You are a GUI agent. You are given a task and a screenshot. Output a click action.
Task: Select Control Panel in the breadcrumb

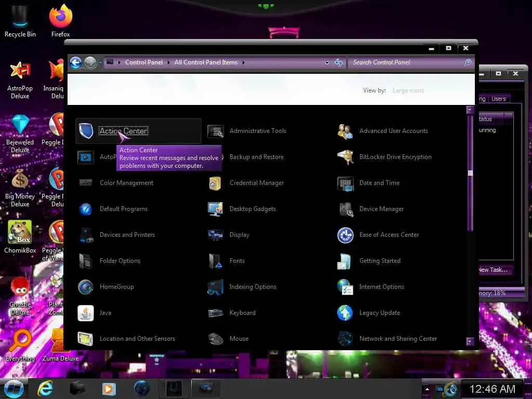click(144, 62)
